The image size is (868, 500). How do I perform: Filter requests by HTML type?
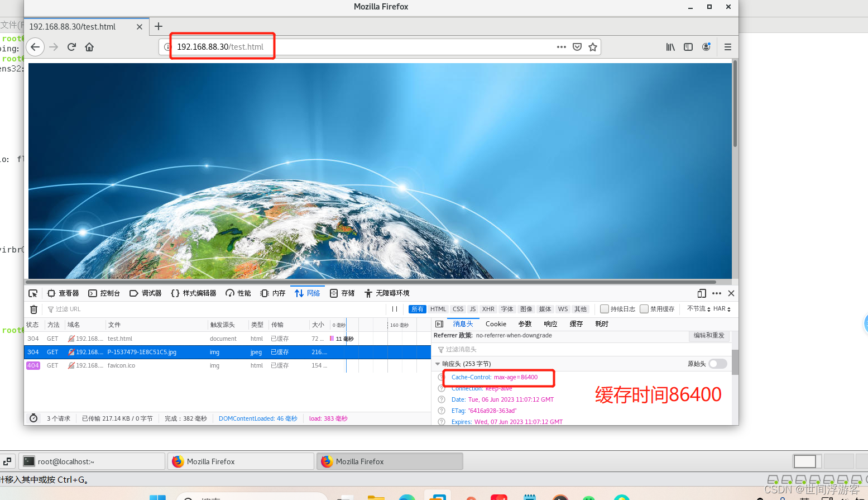coord(438,309)
